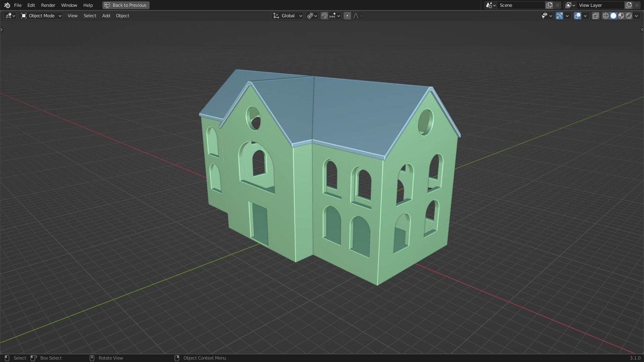Click 'Rotate View' in the status bar

pos(111,358)
